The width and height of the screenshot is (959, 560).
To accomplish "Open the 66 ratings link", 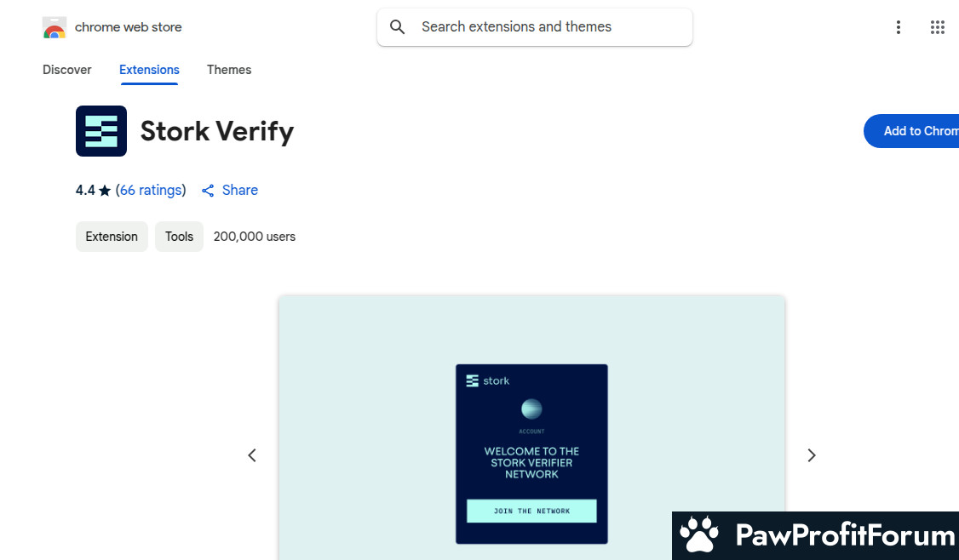I will coord(151,191).
